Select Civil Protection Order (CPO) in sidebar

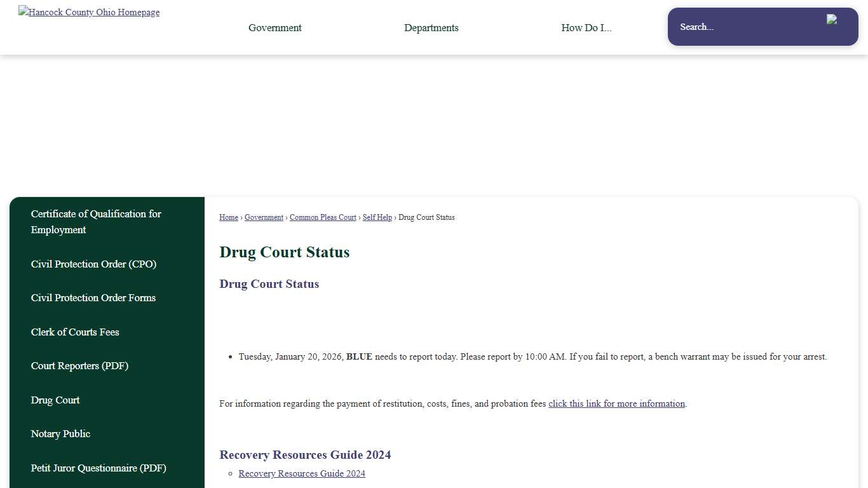[93, 264]
